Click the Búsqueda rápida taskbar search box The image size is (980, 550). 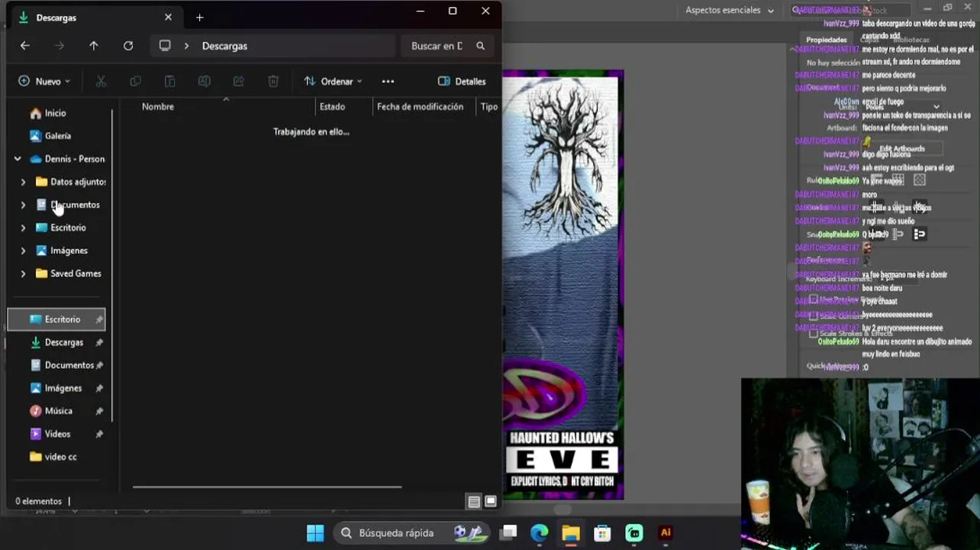(x=414, y=533)
